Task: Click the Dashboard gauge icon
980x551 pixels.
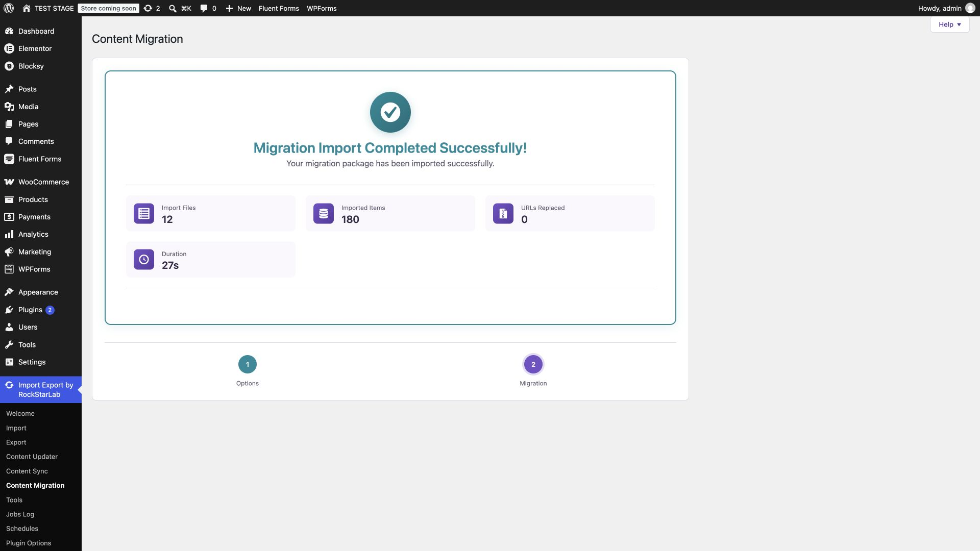Action: (9, 31)
